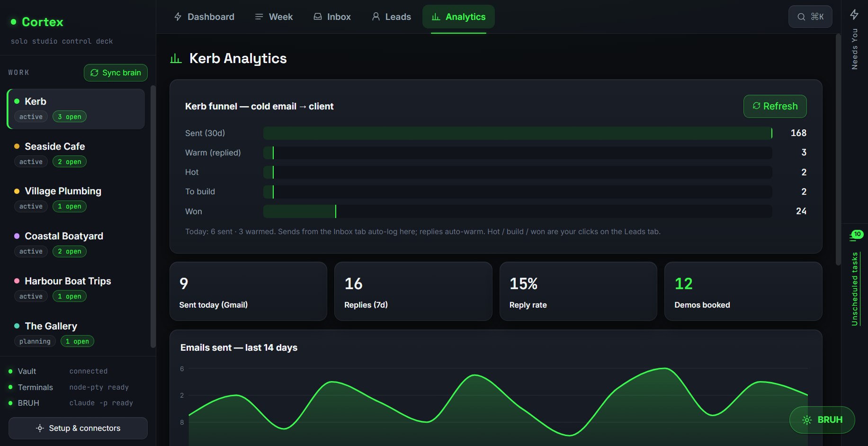The height and width of the screenshot is (446, 868).
Task: Switch to the Week tab
Action: coord(274,17)
